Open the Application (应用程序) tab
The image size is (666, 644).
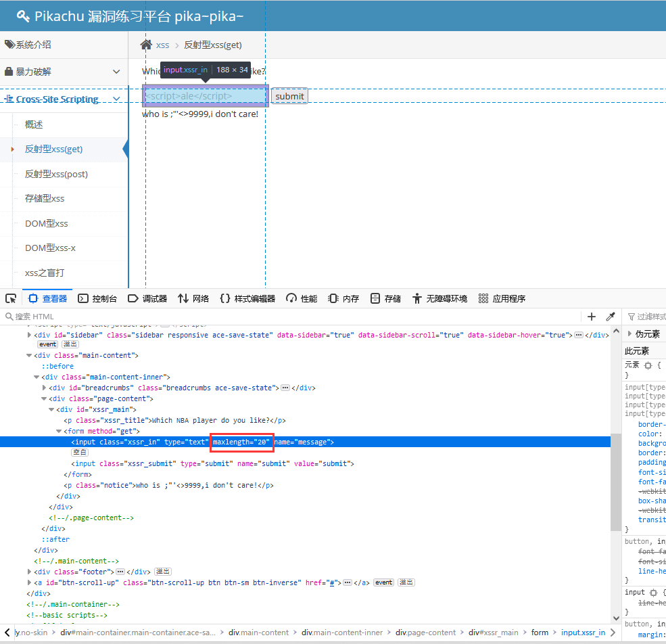pyautogui.click(x=502, y=299)
